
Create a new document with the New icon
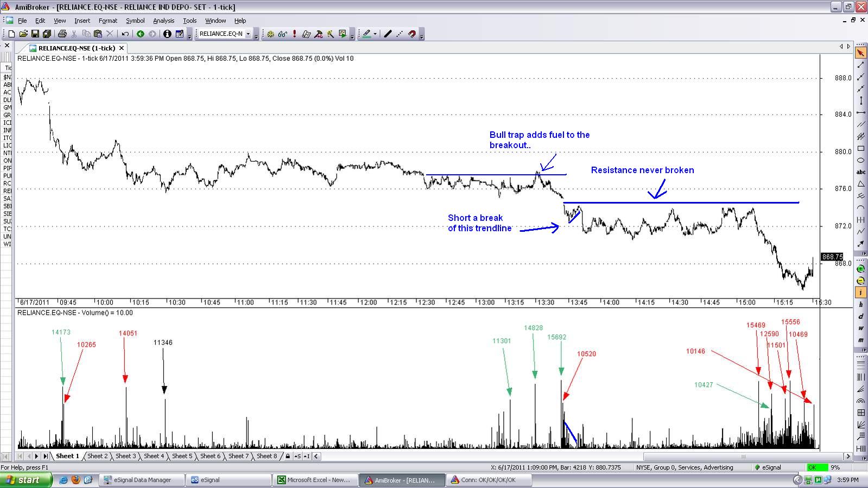tap(11, 34)
